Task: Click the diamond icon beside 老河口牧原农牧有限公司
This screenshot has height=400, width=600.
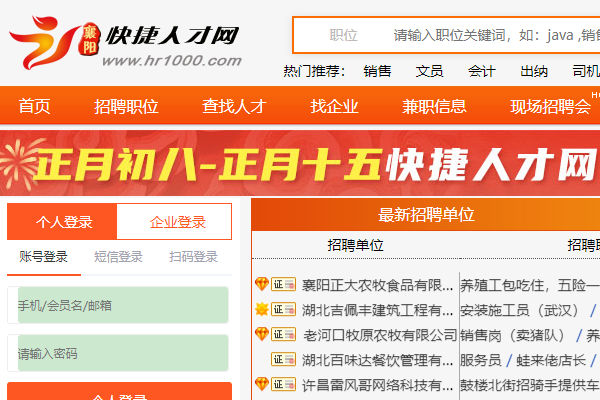Action: 262,334
